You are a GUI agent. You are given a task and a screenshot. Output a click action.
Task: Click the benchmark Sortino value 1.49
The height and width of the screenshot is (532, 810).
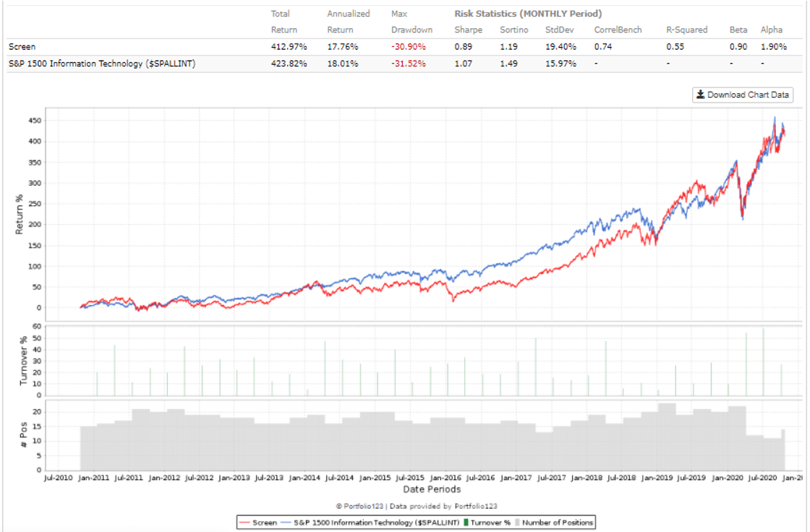click(x=509, y=64)
